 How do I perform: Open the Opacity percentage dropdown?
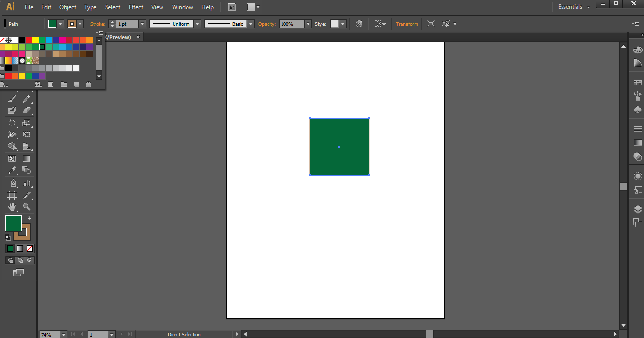pos(308,23)
